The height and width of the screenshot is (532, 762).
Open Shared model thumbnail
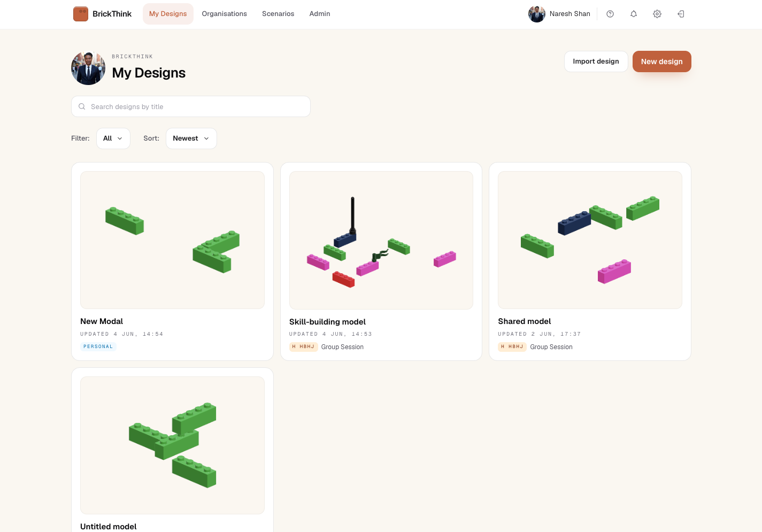[590, 240]
